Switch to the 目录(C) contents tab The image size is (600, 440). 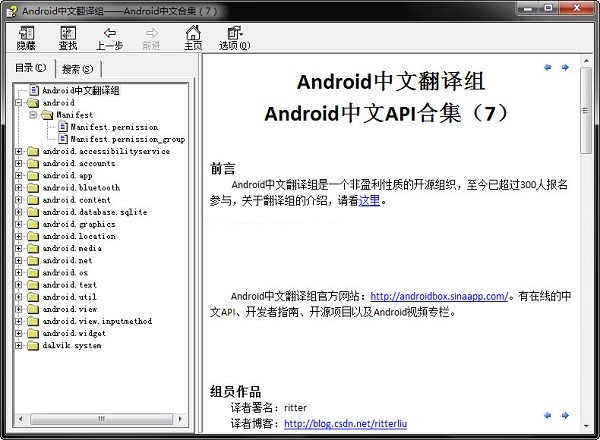(31, 68)
